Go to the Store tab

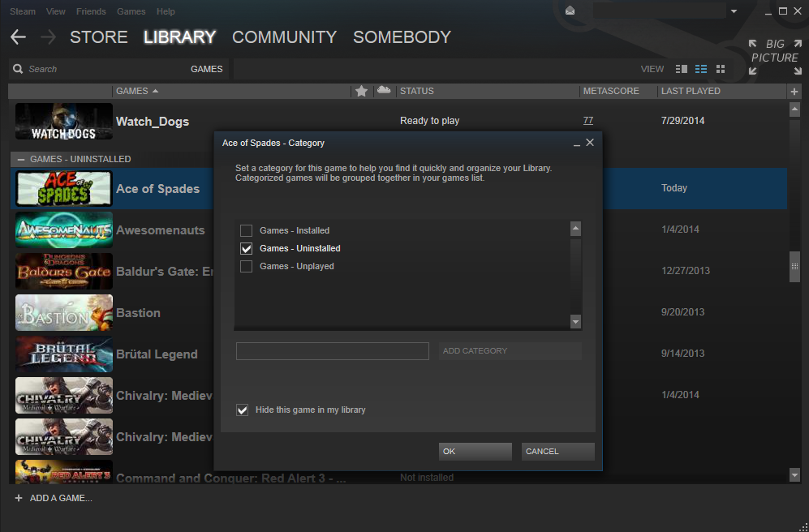pos(98,37)
